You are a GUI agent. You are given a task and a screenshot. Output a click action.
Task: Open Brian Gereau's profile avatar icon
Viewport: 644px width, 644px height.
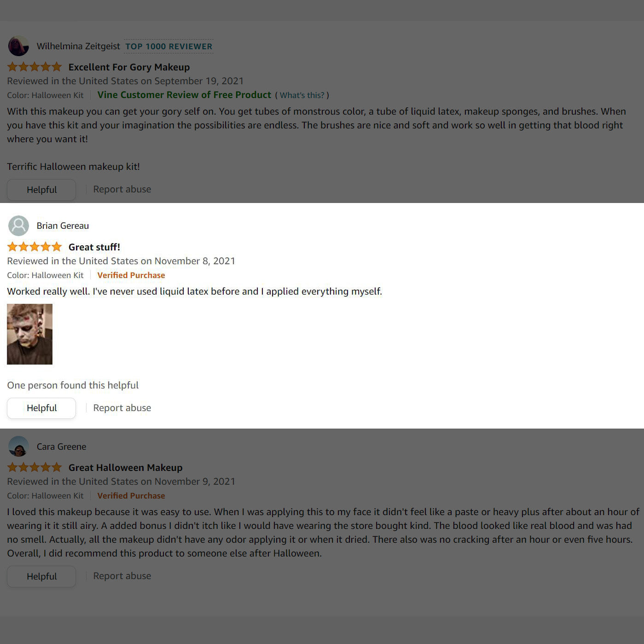[18, 226]
